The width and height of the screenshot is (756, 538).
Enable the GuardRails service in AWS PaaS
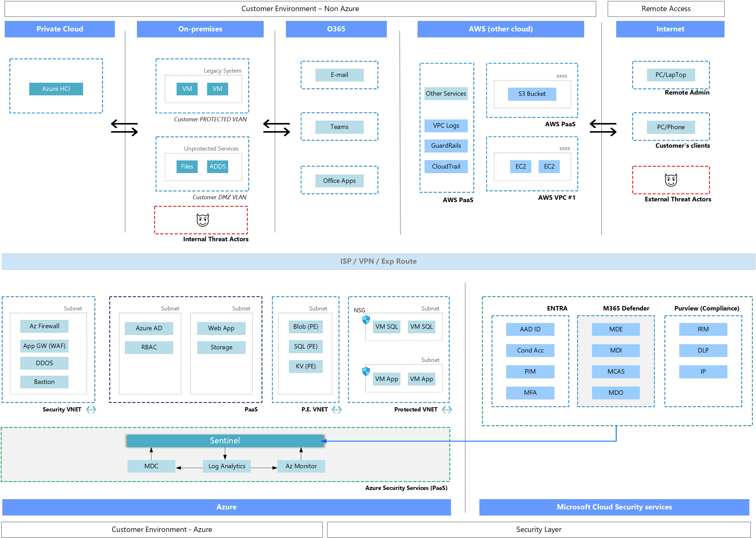446,146
